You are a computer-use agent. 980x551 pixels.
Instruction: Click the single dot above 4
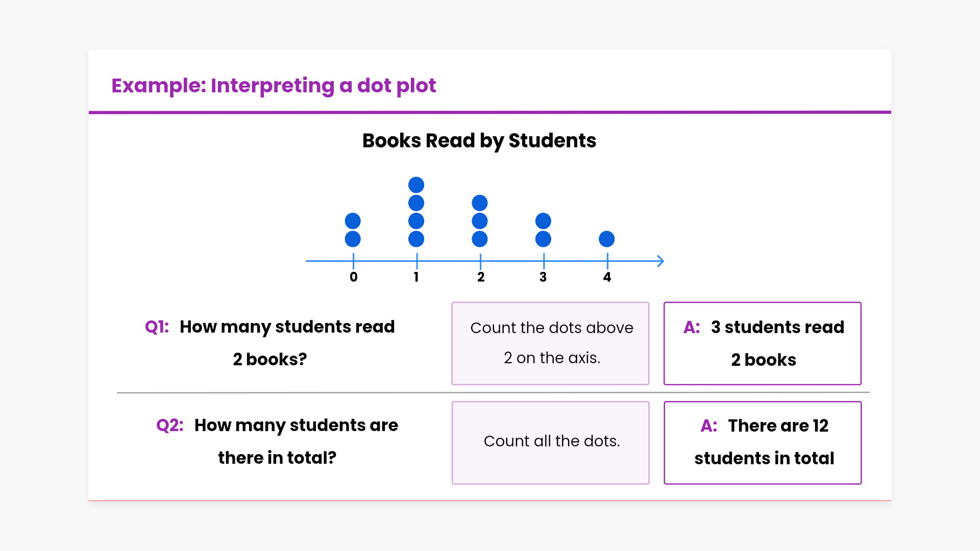pyautogui.click(x=606, y=239)
